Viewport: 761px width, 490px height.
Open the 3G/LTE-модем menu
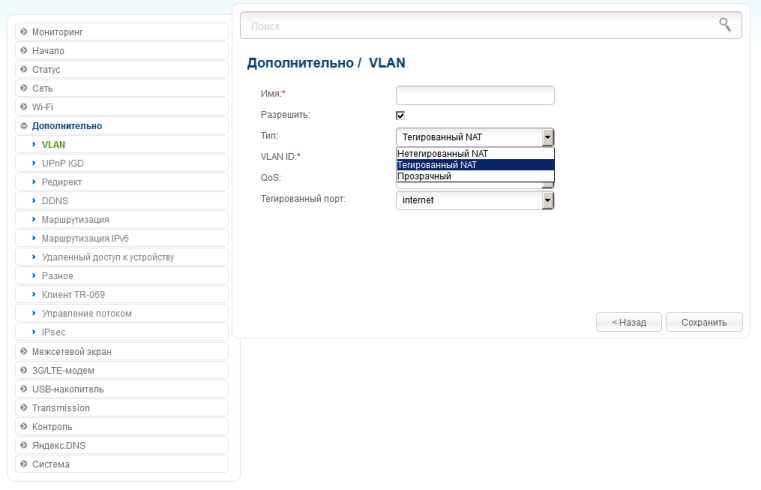click(122, 370)
